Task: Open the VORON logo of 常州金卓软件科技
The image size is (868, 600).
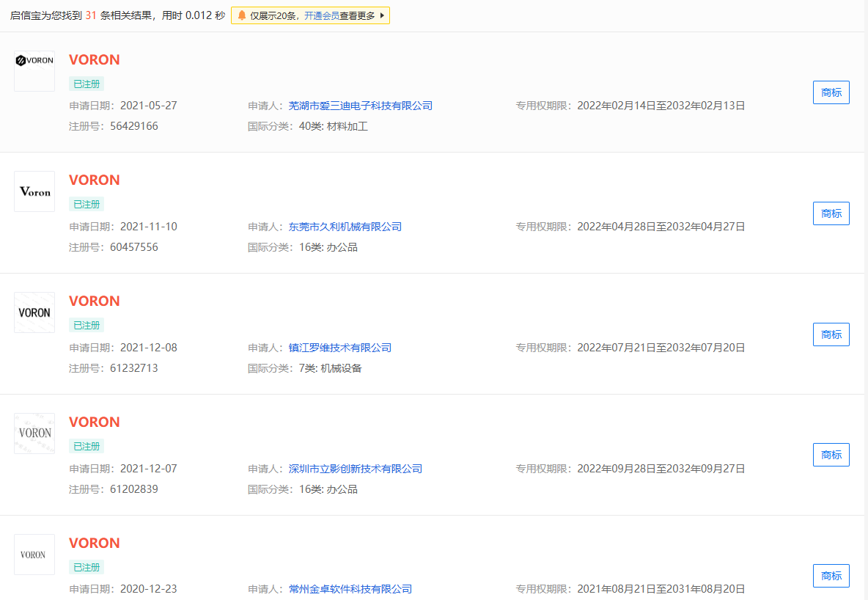Action: tap(34, 555)
